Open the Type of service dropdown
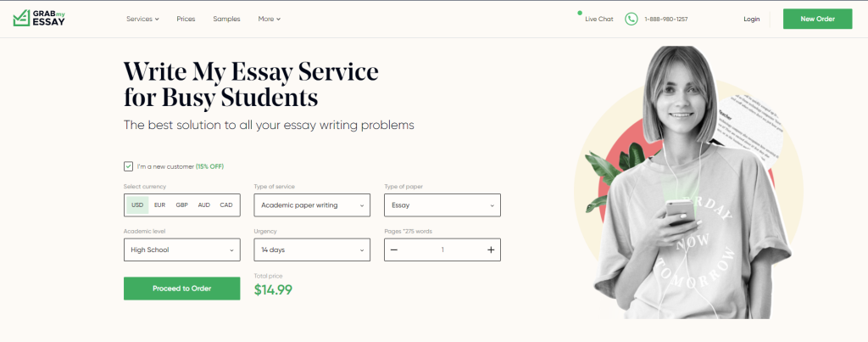Viewport: 868px width, 342px height. point(312,205)
